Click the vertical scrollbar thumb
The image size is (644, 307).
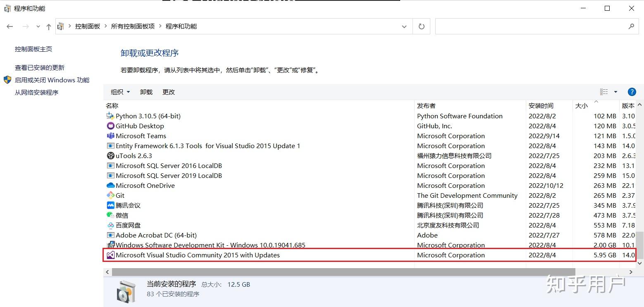pyautogui.click(x=640, y=245)
